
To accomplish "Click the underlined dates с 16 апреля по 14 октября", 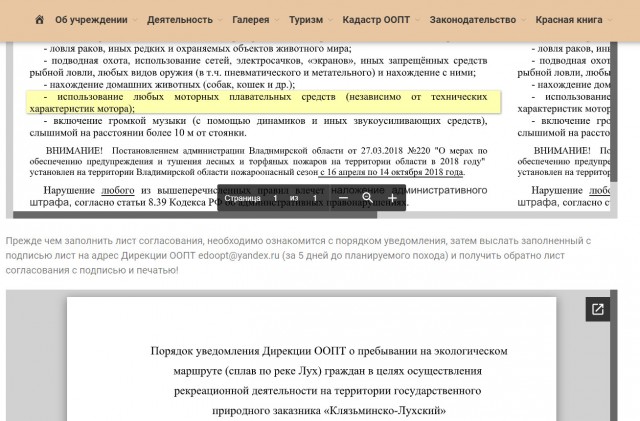I will [x=391, y=172].
